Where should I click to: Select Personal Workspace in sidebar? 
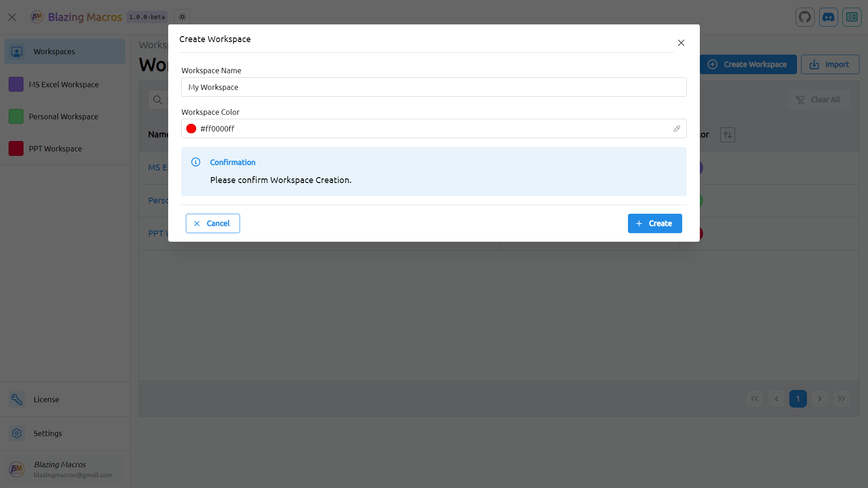(x=65, y=117)
